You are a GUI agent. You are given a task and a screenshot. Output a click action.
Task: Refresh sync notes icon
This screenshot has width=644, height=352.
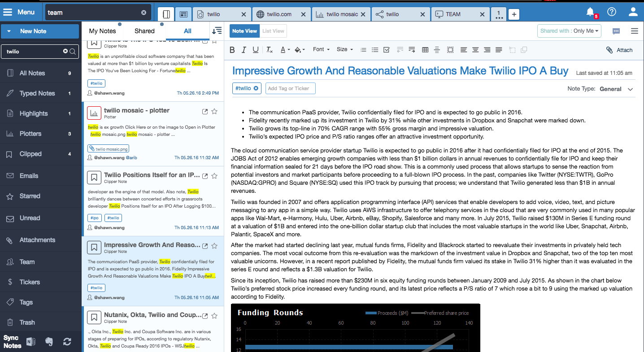tap(67, 342)
